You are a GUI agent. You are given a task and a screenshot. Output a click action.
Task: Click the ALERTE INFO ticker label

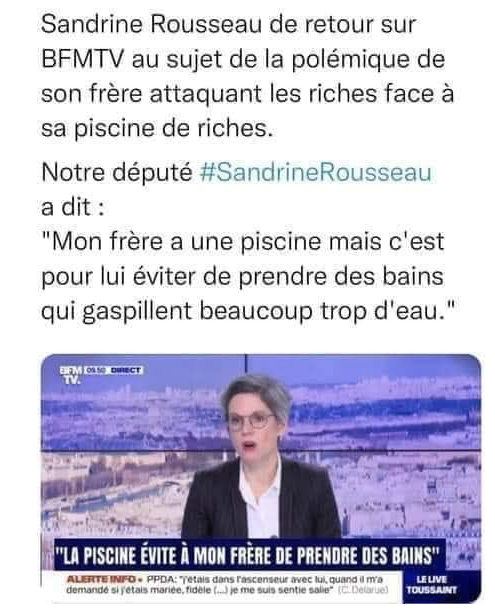101,580
